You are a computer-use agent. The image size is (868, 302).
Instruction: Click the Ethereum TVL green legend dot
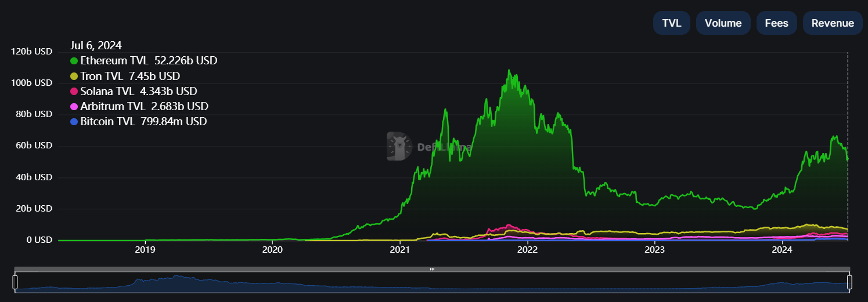(74, 61)
